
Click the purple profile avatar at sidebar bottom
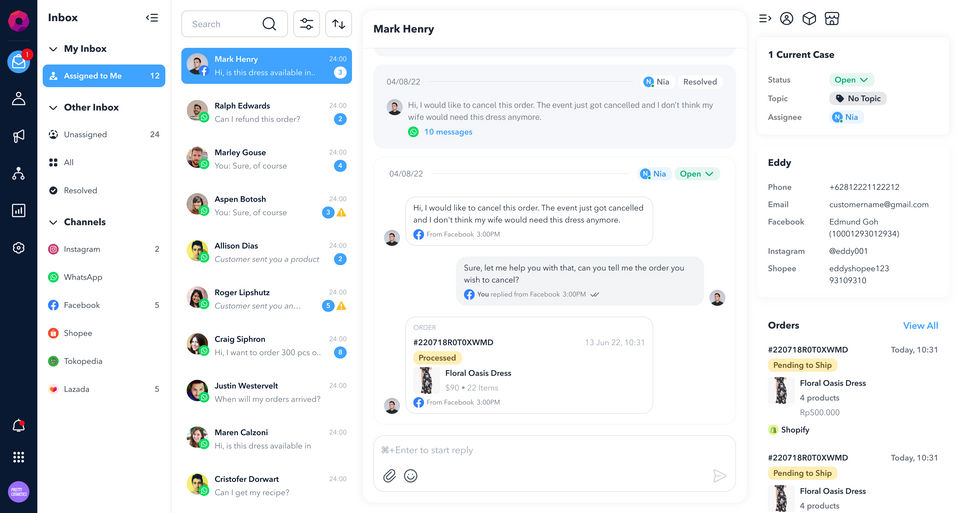18,492
